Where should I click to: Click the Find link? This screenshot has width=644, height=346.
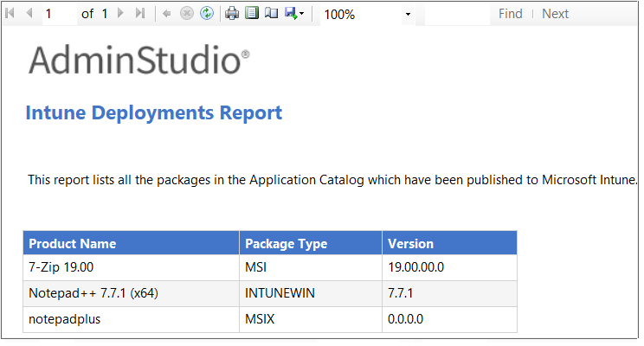510,14
